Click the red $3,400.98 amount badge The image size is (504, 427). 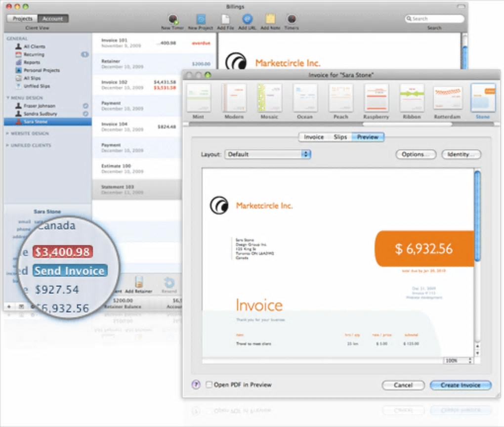63,252
